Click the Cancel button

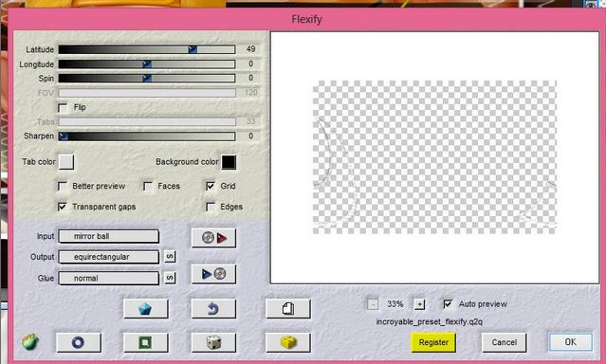(x=504, y=342)
